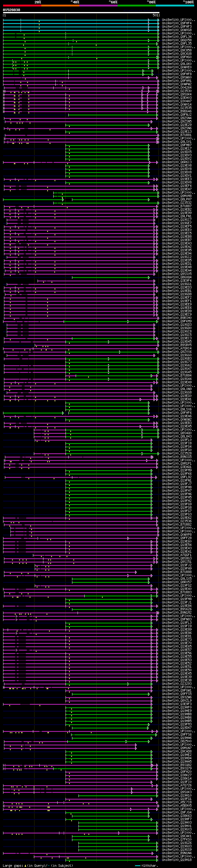Select label UniRef100_B9DG46
Viewport: 197px width, 868px height.
tap(177, 111)
